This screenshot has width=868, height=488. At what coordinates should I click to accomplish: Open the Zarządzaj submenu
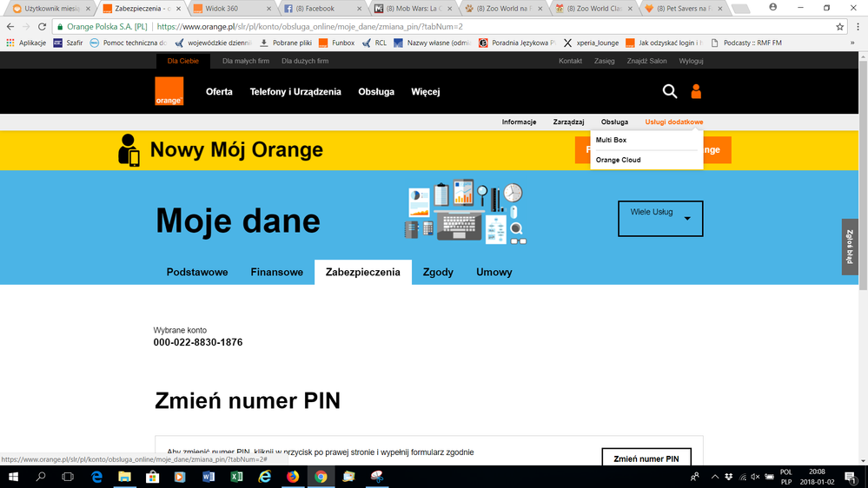click(x=568, y=122)
